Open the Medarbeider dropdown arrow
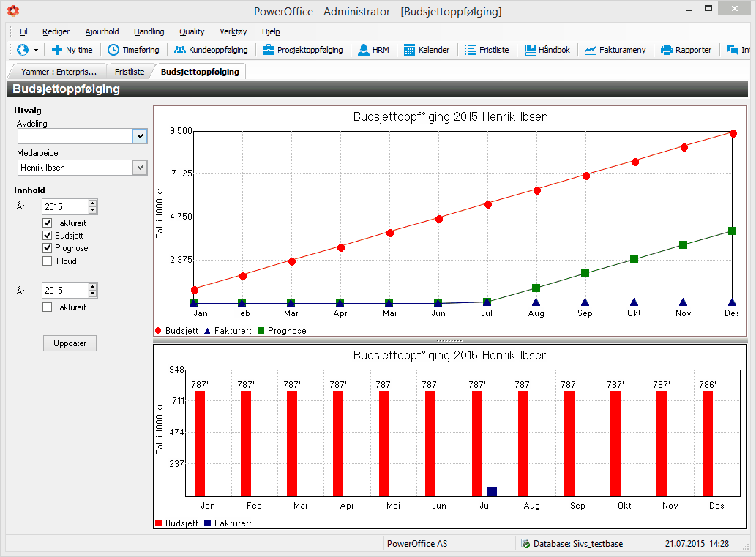 click(x=140, y=168)
